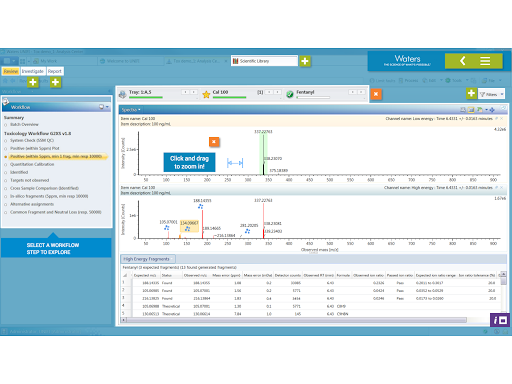Click the export icon in the Spectra toolbar

[480, 109]
